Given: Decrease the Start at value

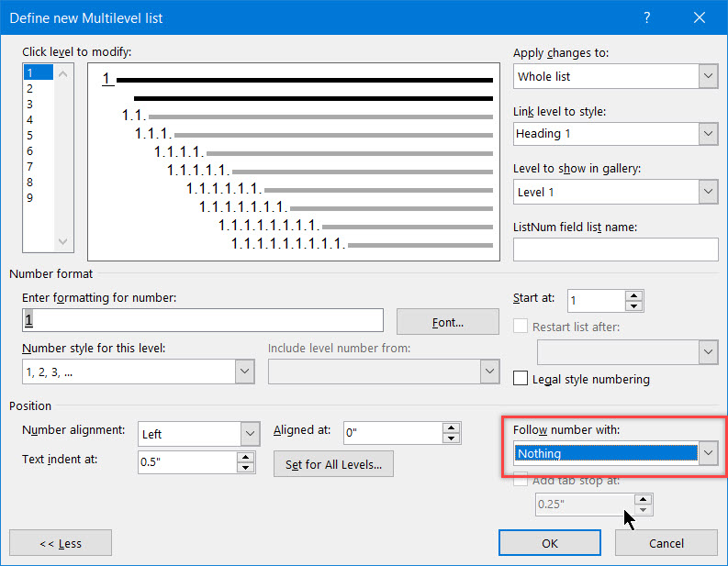Looking at the screenshot, I should (x=633, y=306).
